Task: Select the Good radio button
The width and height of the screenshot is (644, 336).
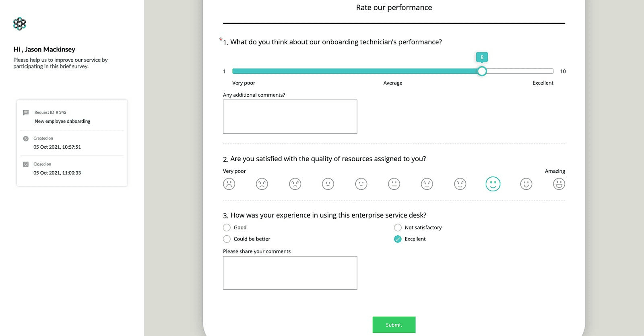Action: tap(227, 227)
